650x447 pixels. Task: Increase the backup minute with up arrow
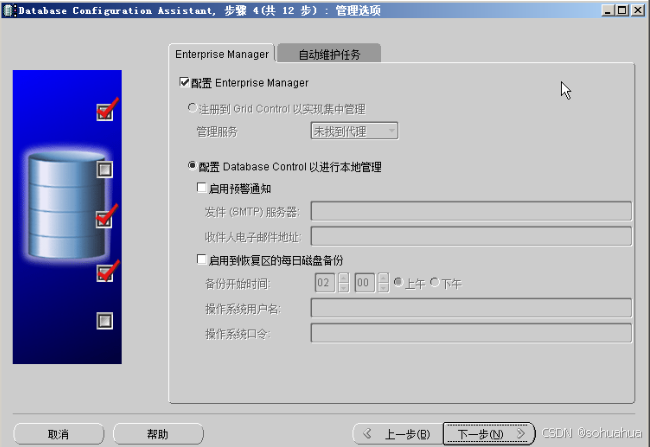click(x=383, y=278)
